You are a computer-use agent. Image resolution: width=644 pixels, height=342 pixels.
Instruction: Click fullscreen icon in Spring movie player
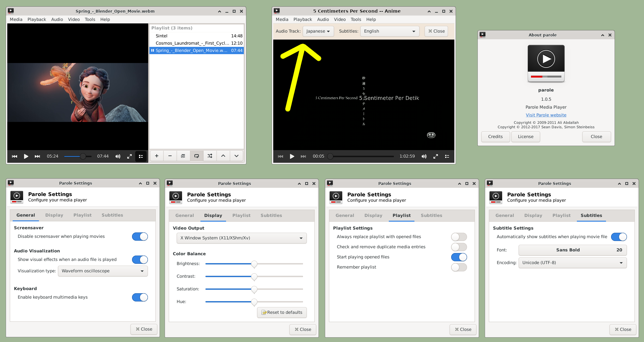(129, 156)
